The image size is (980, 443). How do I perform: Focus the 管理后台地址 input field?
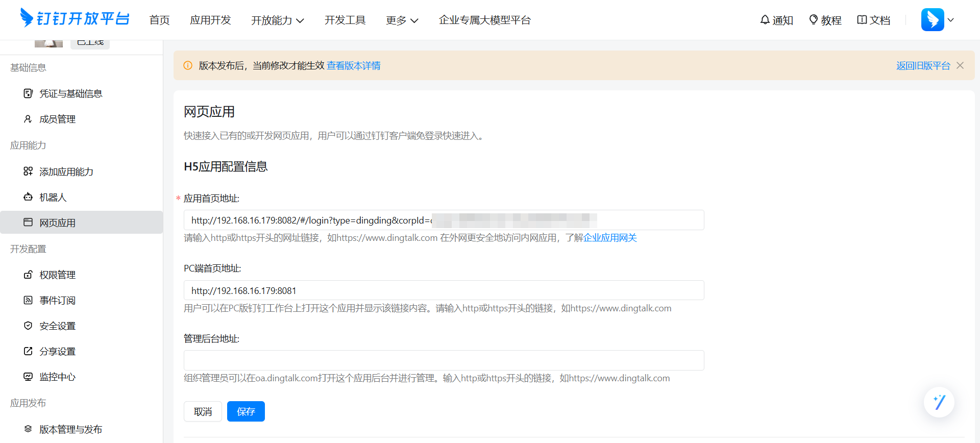click(444, 360)
